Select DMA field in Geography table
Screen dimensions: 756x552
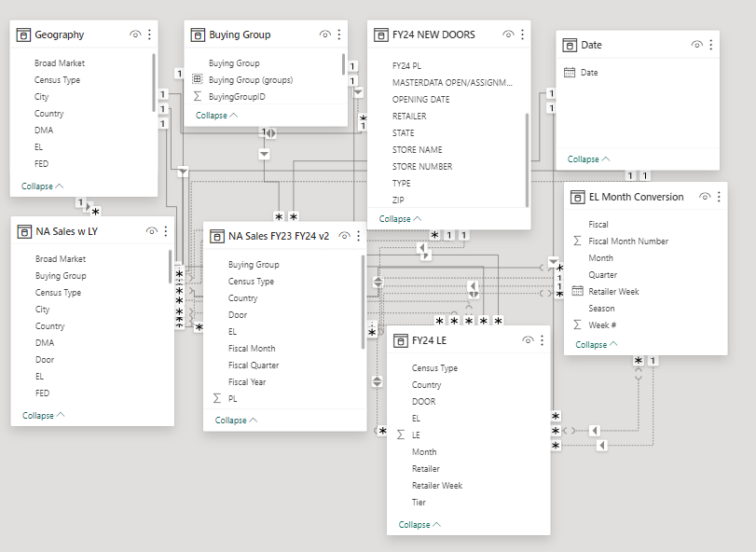pos(44,131)
